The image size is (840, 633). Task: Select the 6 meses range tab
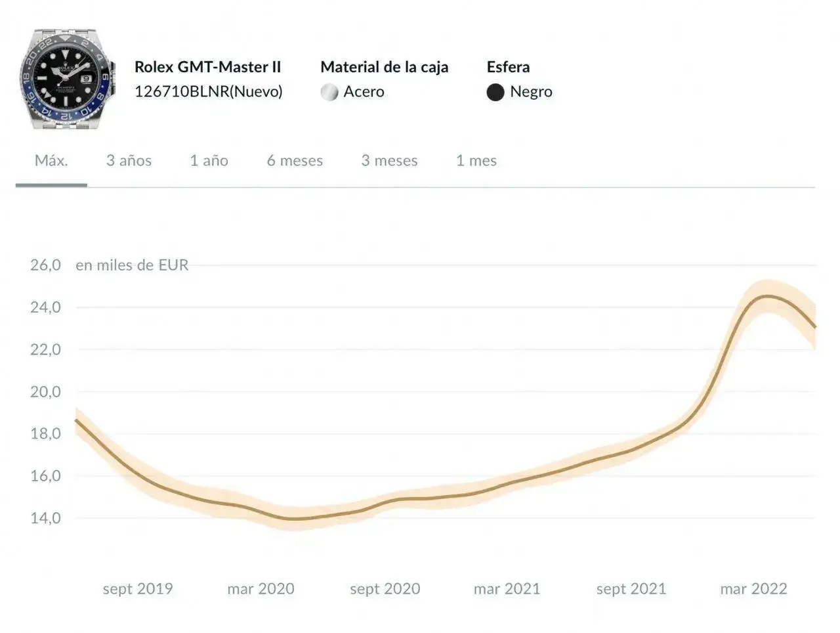[295, 161]
